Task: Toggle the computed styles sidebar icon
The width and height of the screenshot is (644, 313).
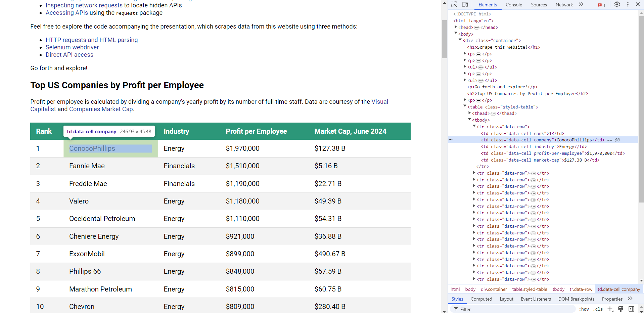Action: pyautogui.click(x=631, y=309)
